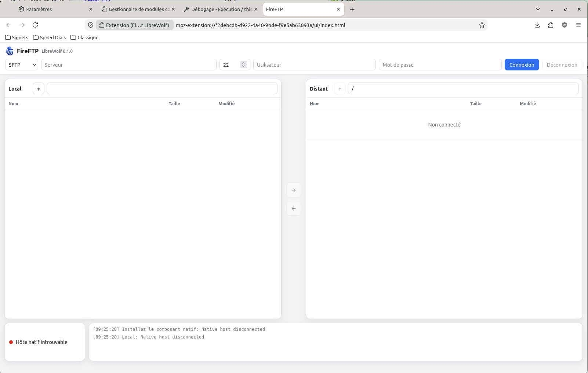Image resolution: width=588 pixels, height=373 pixels.
Task: Switch to the Paramètres tab
Action: point(55,9)
